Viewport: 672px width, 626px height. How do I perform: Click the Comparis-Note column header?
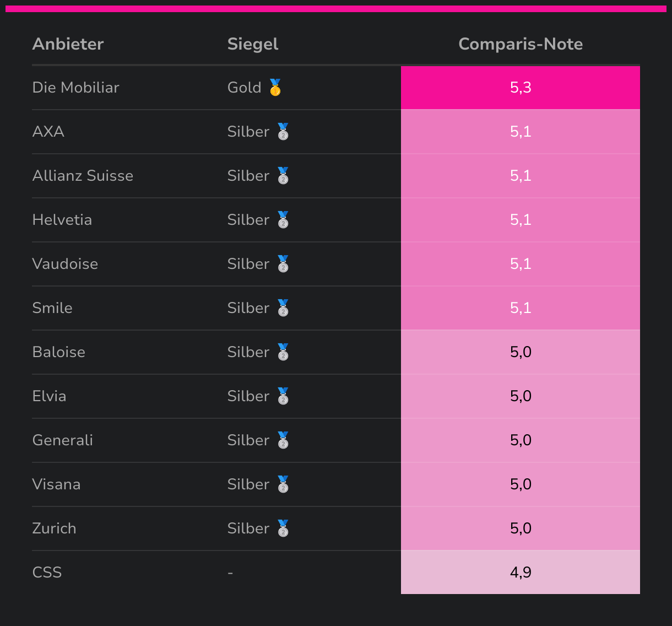[521, 44]
